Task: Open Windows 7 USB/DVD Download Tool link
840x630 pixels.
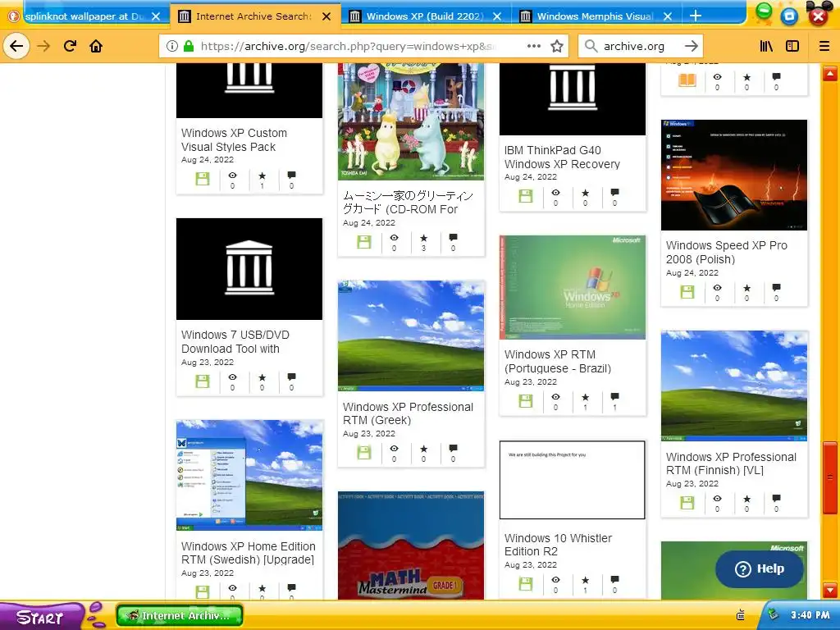Action: pyautogui.click(x=235, y=342)
